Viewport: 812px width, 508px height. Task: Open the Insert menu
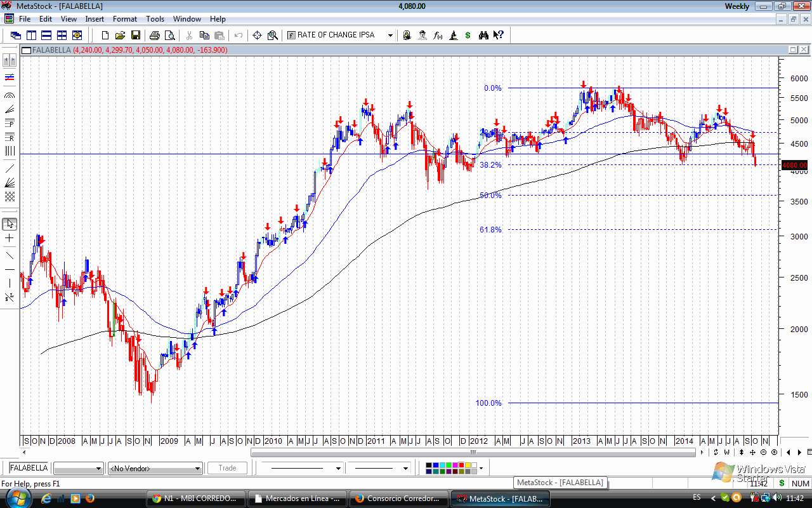(x=95, y=19)
